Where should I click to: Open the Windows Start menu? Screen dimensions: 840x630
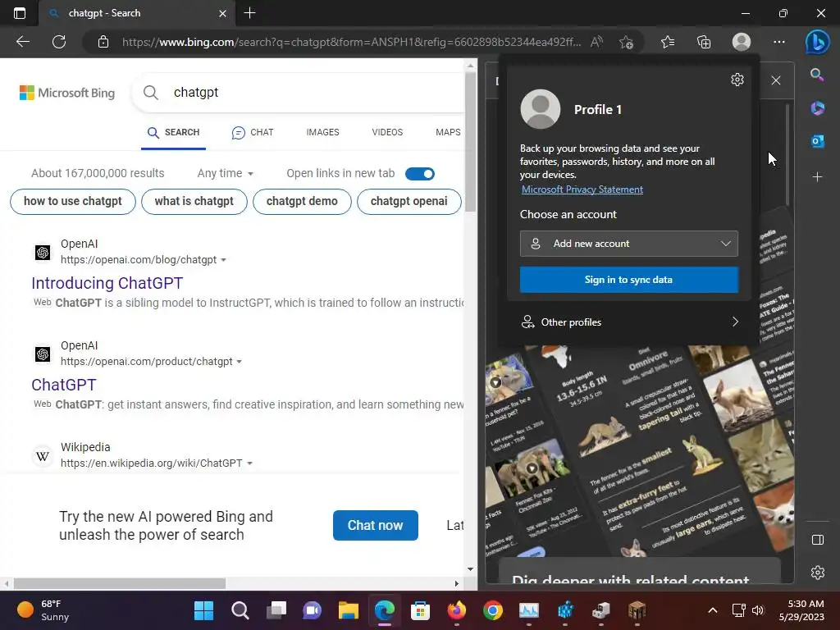(x=203, y=610)
